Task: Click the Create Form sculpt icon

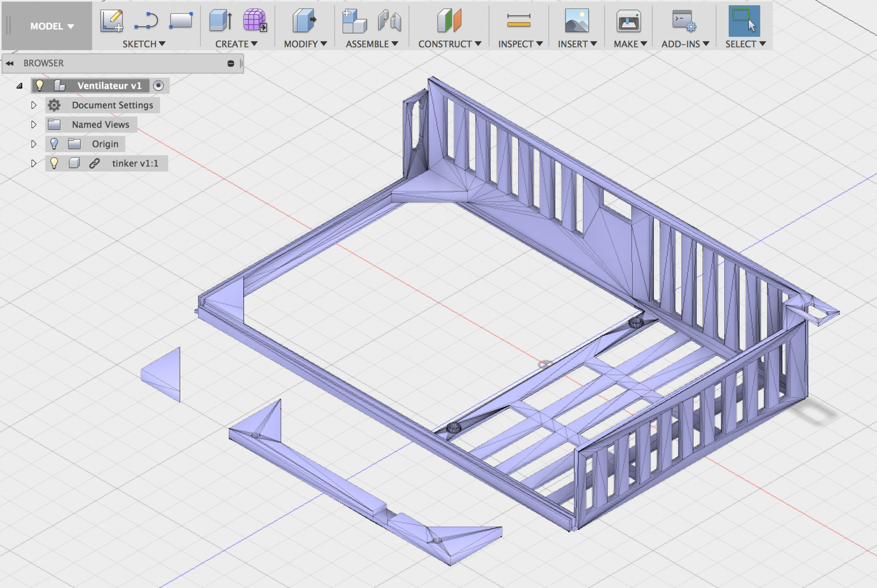Action: click(255, 21)
